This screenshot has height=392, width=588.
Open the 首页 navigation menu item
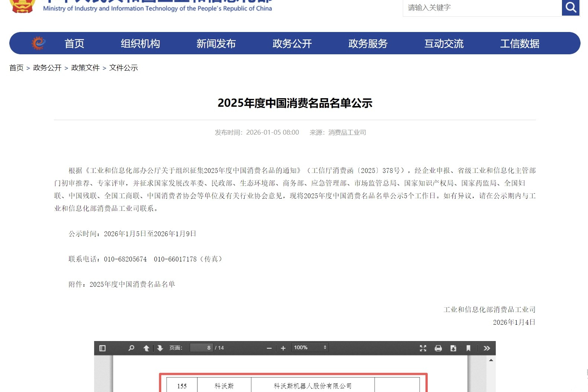[74, 44]
